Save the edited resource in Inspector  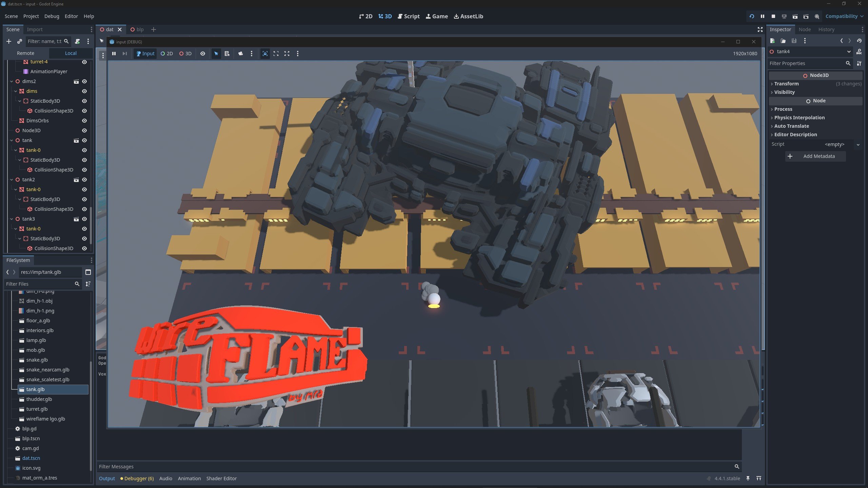794,41
